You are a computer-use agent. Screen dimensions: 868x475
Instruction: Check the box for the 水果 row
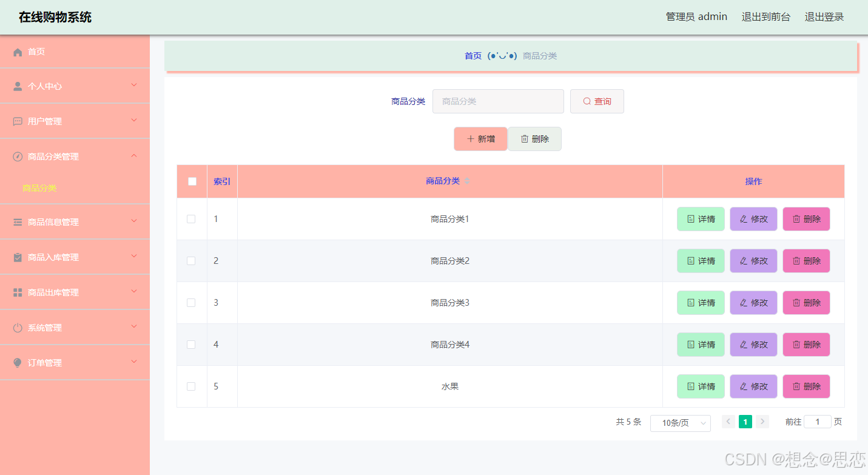191,386
